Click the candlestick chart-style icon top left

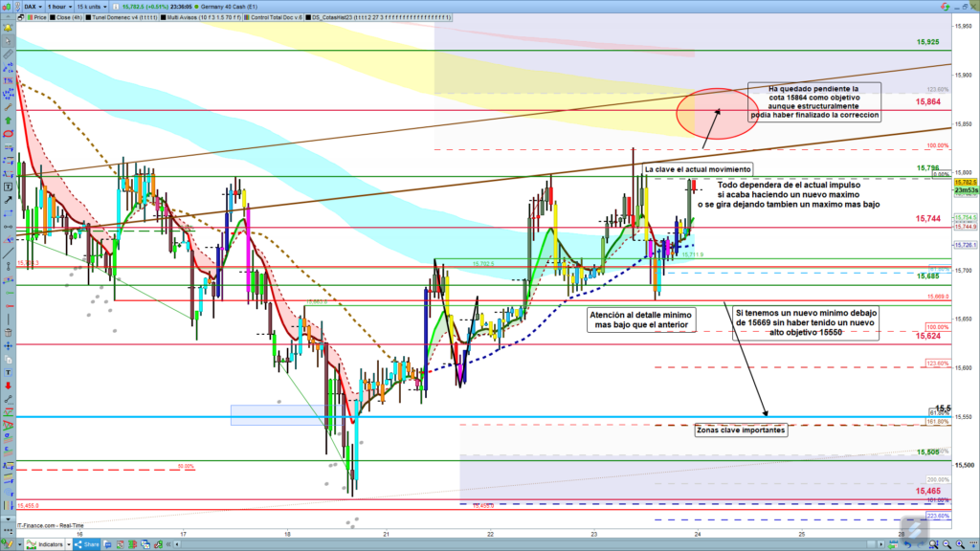(8, 6)
